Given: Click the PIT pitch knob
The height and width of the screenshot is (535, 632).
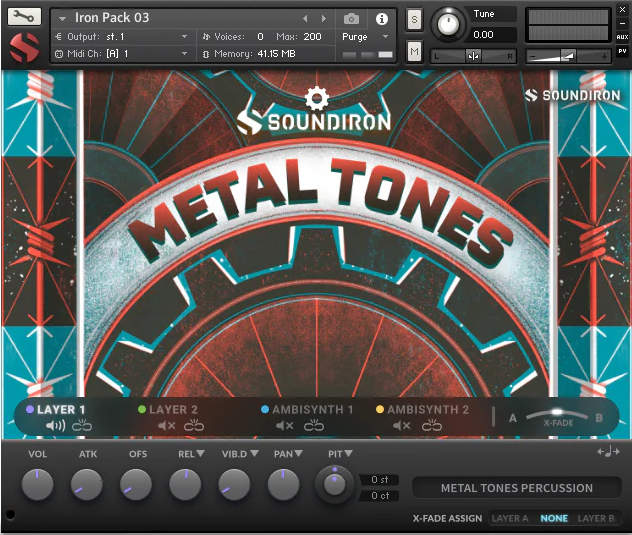Looking at the screenshot, I should pos(335,484).
